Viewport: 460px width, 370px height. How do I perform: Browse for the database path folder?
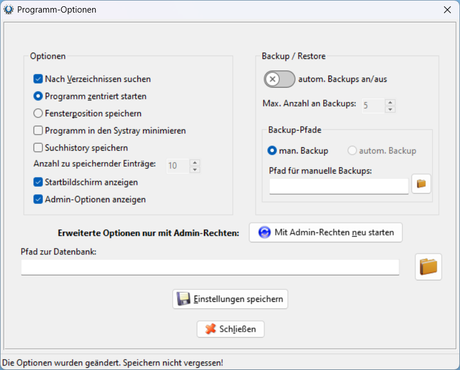428,267
